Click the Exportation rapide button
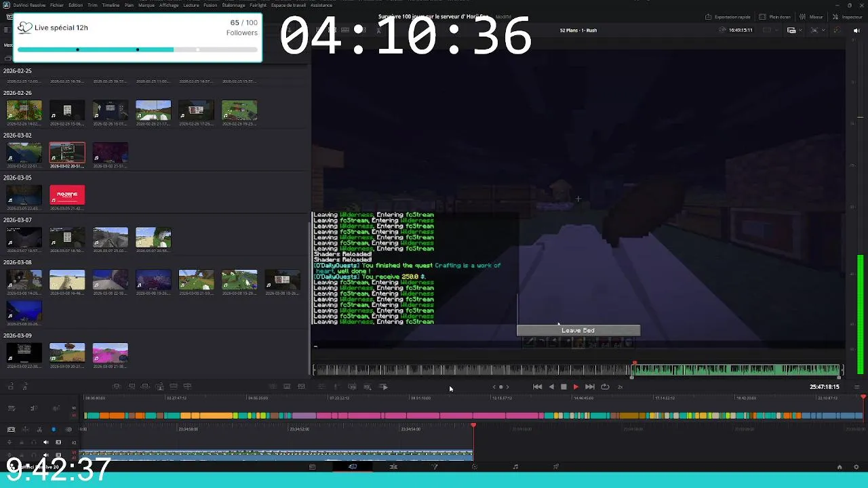The image size is (868, 488). point(727,17)
